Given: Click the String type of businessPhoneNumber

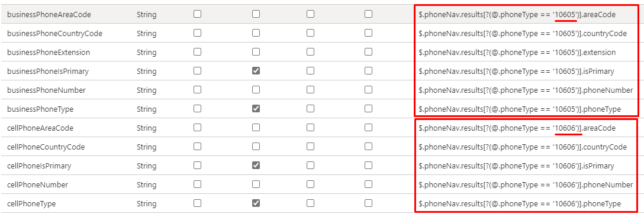Looking at the screenshot, I should pyautogui.click(x=147, y=90).
